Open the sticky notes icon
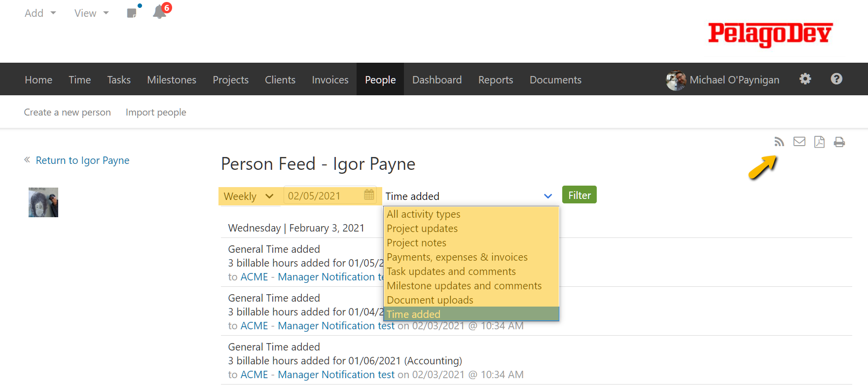This screenshot has height=390, width=868. [x=132, y=13]
